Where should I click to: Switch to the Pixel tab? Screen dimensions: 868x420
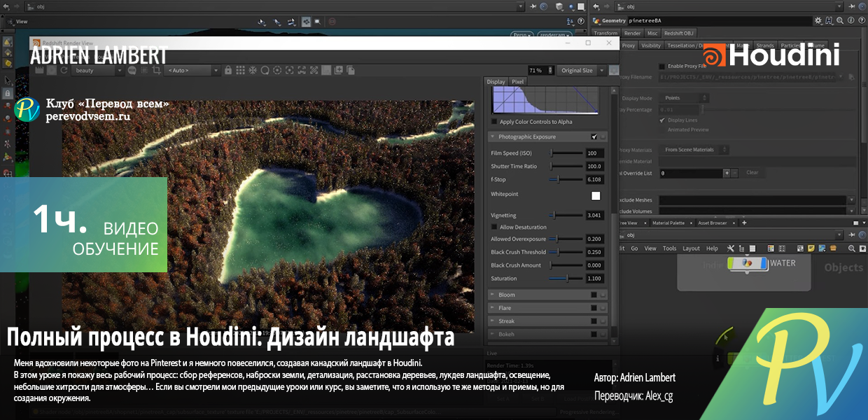pyautogui.click(x=517, y=82)
